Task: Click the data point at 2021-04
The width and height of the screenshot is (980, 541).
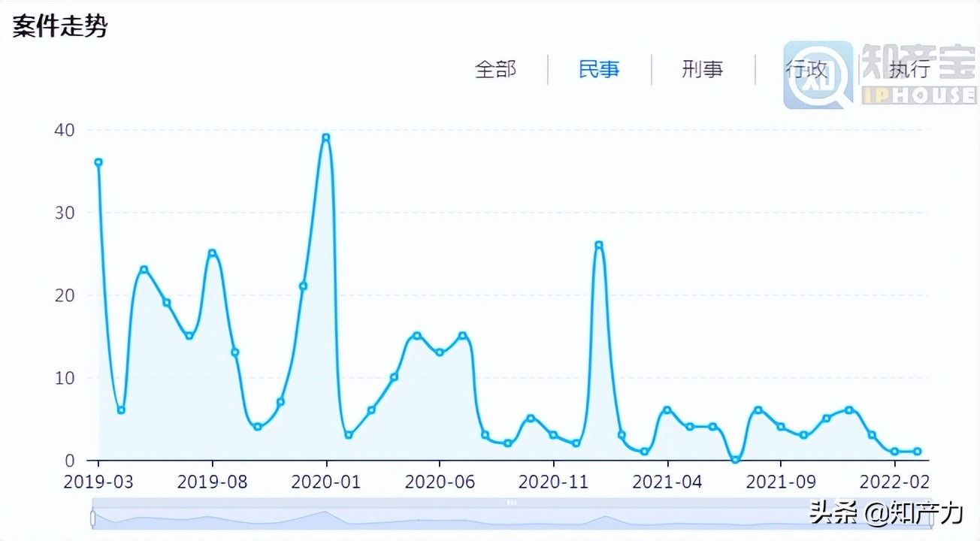Action: pyautogui.click(x=667, y=410)
